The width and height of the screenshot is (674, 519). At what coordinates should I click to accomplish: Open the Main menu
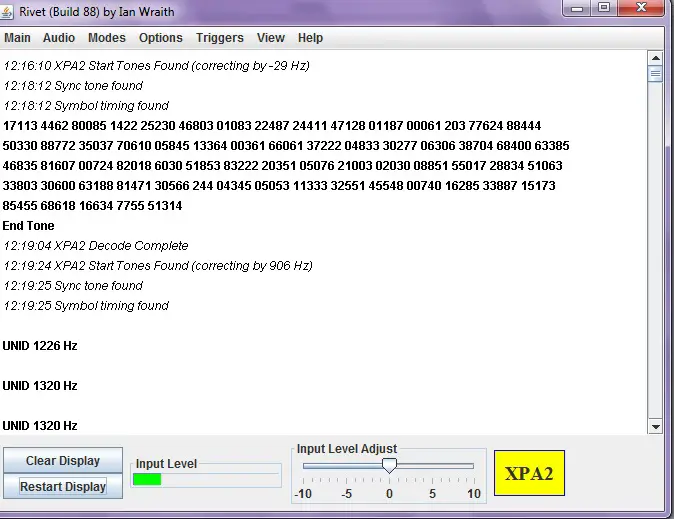pos(17,38)
